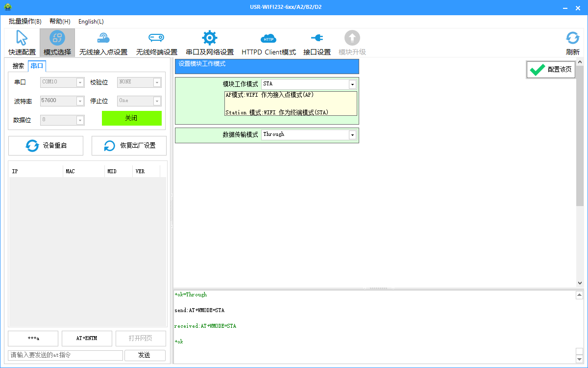Click the 恢复出厂设置 factory reset button
The image size is (588, 368).
[129, 146]
